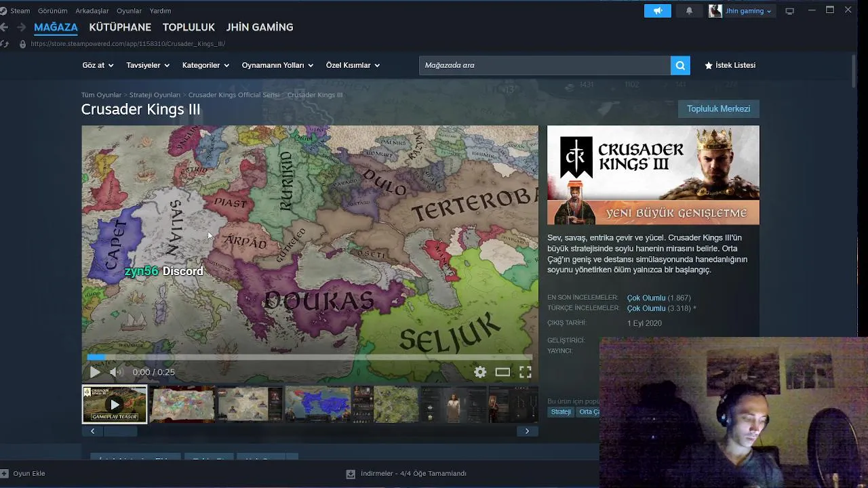Viewport: 868px width, 488px height.
Task: Open the Steam menu
Action: pos(20,11)
